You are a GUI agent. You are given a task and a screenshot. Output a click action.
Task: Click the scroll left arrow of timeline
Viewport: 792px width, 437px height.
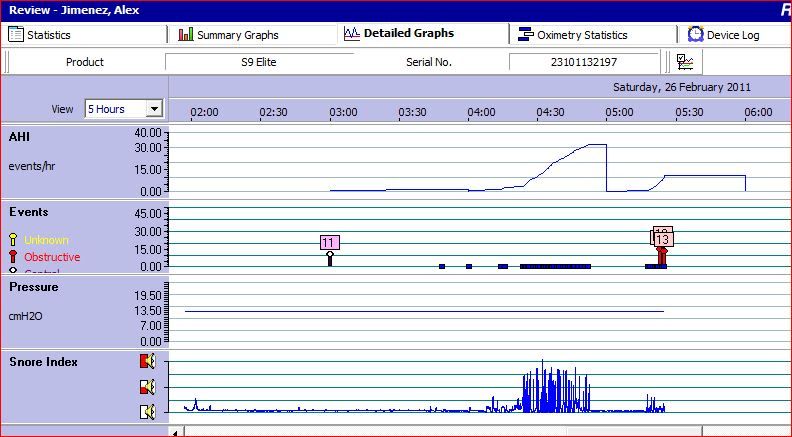click(x=176, y=433)
